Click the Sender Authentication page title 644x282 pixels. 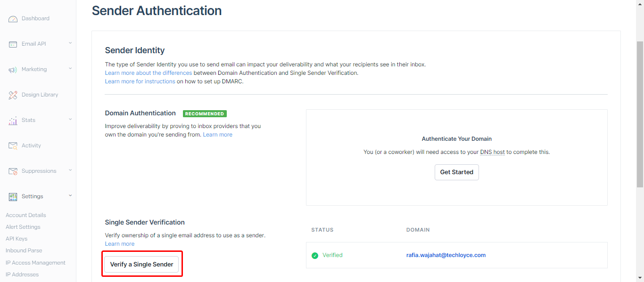(157, 10)
